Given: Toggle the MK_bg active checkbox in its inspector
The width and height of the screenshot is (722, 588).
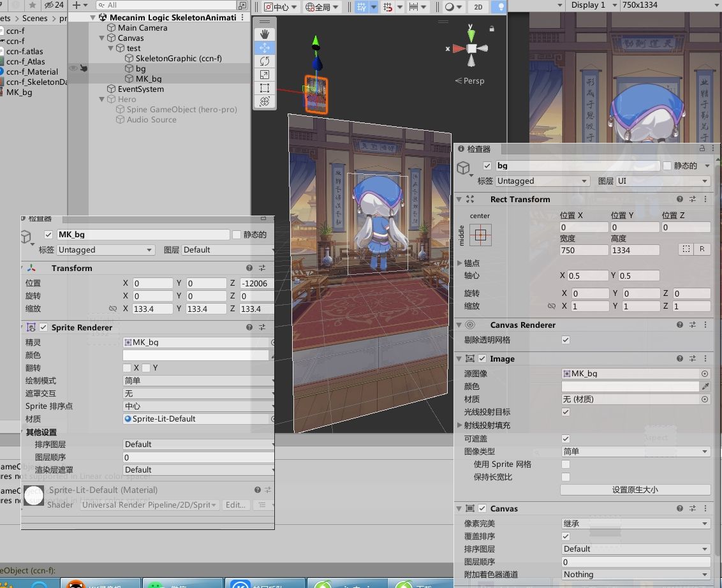Looking at the screenshot, I should pyautogui.click(x=48, y=235).
